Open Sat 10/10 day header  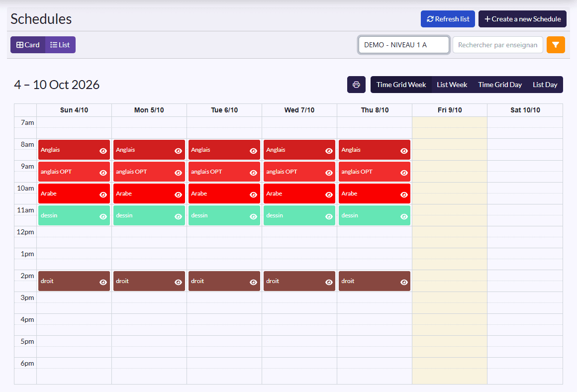(x=525, y=110)
